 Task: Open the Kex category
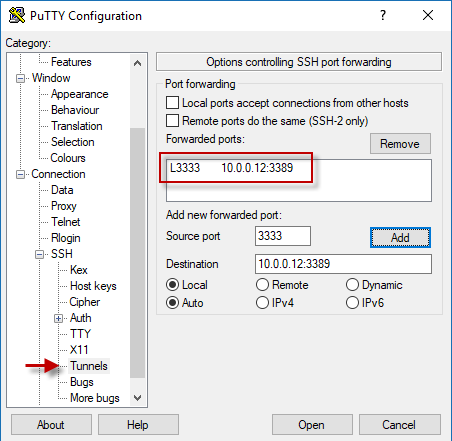point(79,270)
